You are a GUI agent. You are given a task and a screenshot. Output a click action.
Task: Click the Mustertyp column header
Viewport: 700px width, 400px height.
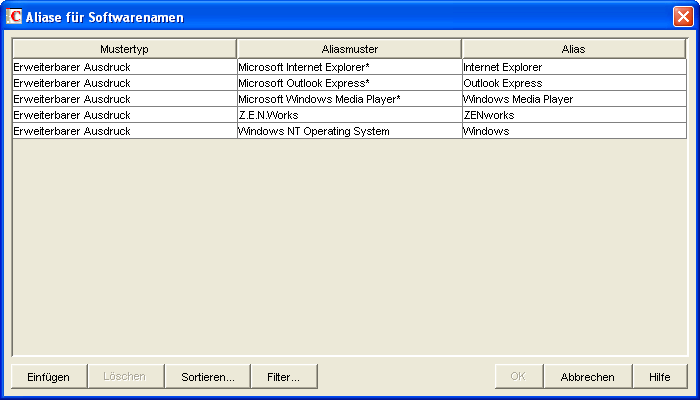click(x=124, y=49)
